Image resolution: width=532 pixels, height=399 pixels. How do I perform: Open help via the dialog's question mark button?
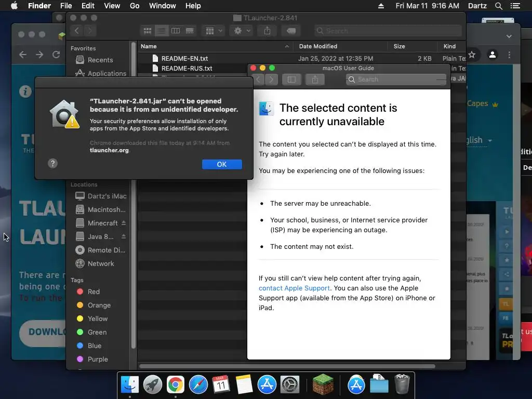52,164
